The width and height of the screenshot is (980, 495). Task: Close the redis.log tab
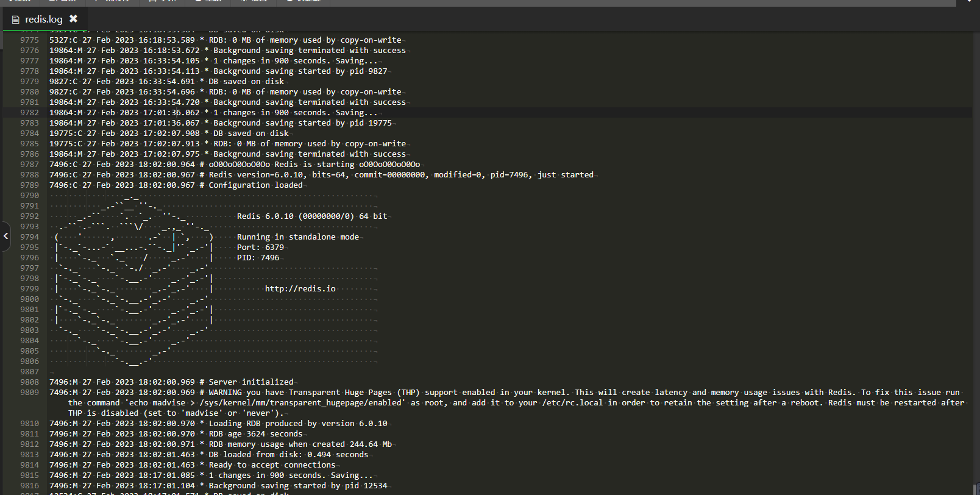click(74, 19)
